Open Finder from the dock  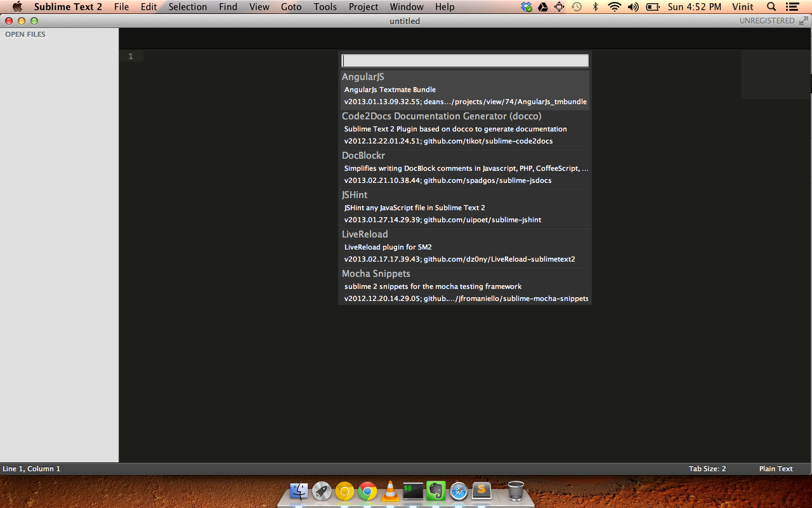(x=299, y=491)
